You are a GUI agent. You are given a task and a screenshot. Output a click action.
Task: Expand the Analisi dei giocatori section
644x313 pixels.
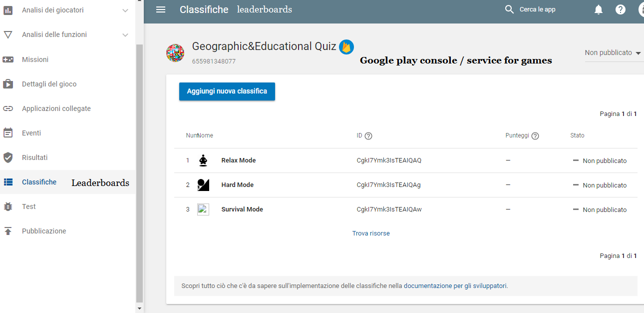[x=125, y=10]
